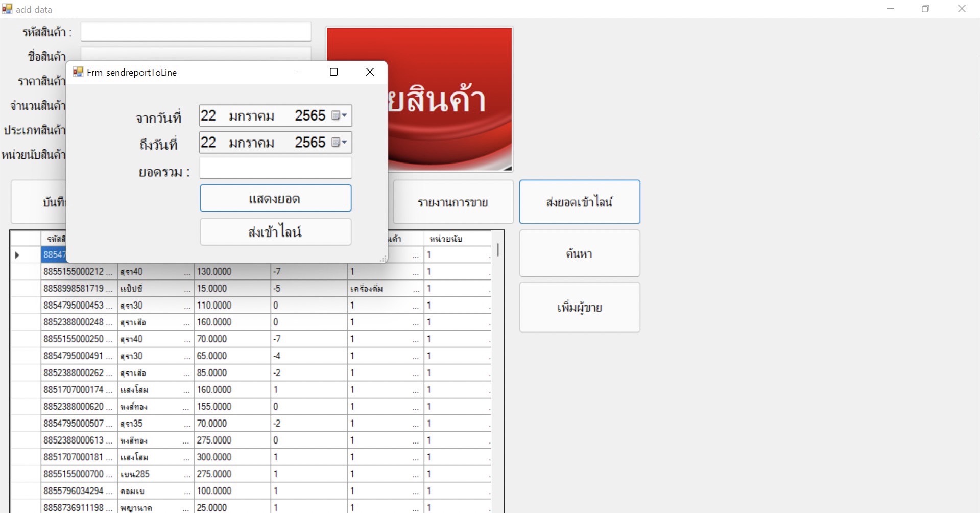The image size is (980, 513).
Task: Select the row header arrow of first grid row
Action: [18, 255]
